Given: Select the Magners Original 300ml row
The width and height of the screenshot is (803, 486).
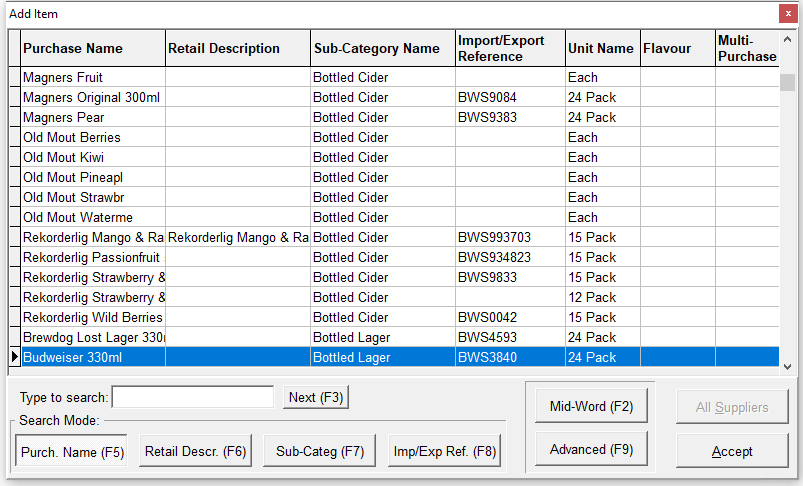Looking at the screenshot, I should coord(92,97).
